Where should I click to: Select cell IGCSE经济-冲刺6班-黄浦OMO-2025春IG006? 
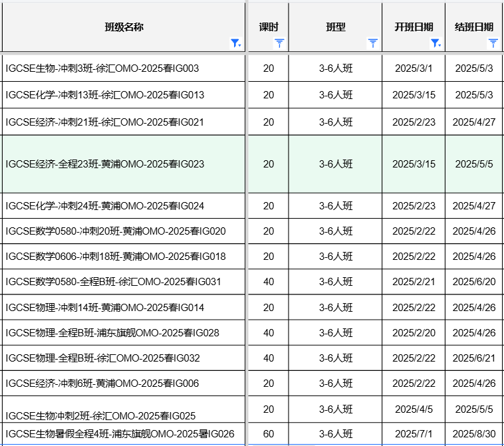point(124,384)
